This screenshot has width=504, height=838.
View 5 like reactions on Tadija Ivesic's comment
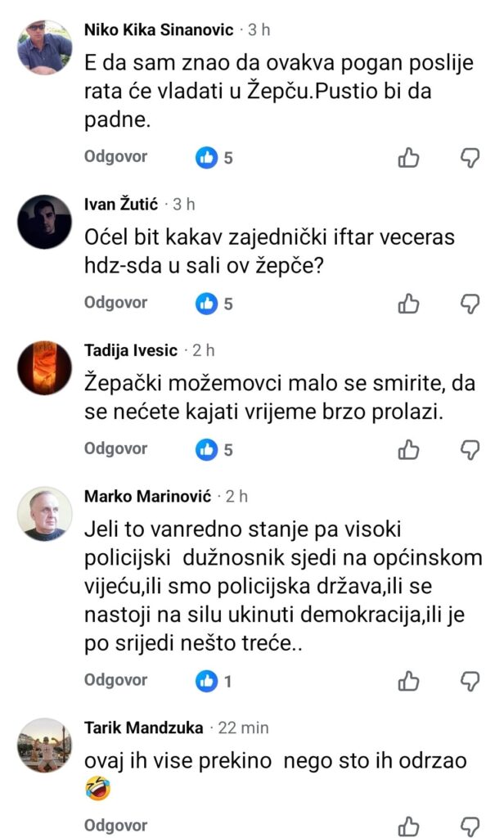click(214, 449)
